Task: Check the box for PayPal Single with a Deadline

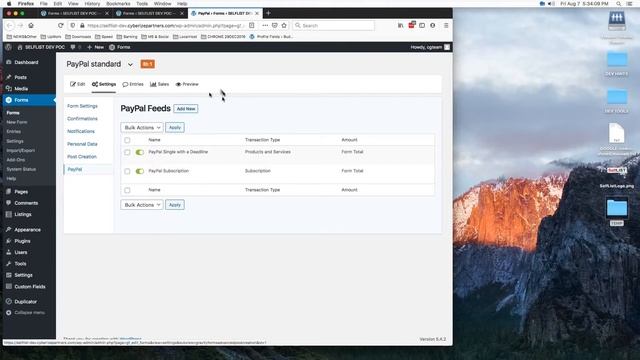Action: coord(127,152)
